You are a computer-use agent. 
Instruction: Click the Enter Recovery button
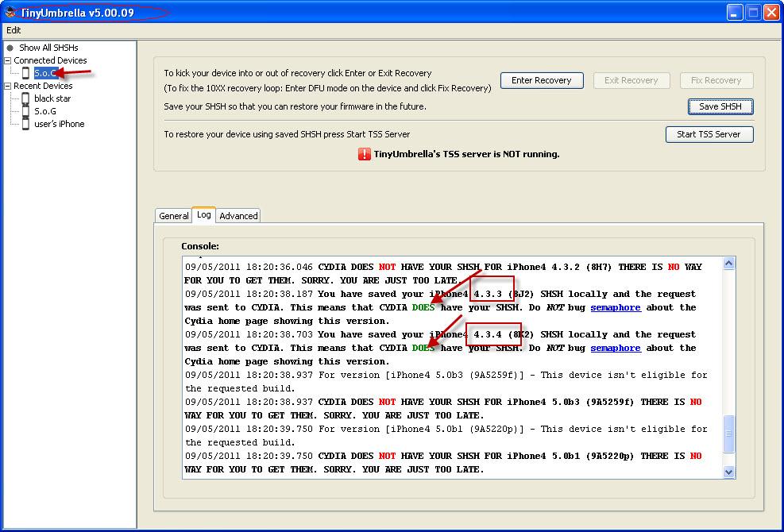coord(542,80)
